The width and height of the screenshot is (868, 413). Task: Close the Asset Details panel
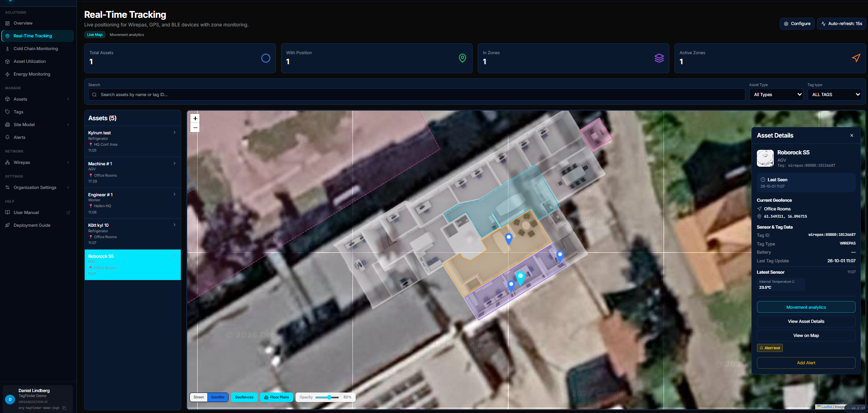coord(852,136)
